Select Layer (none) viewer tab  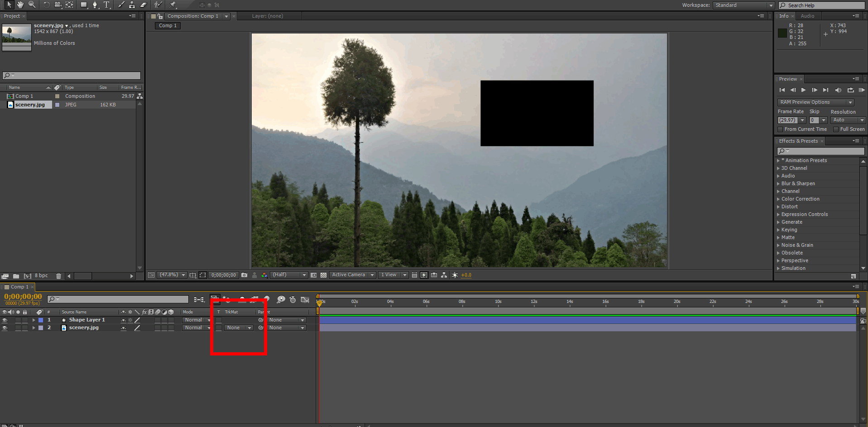pos(267,16)
